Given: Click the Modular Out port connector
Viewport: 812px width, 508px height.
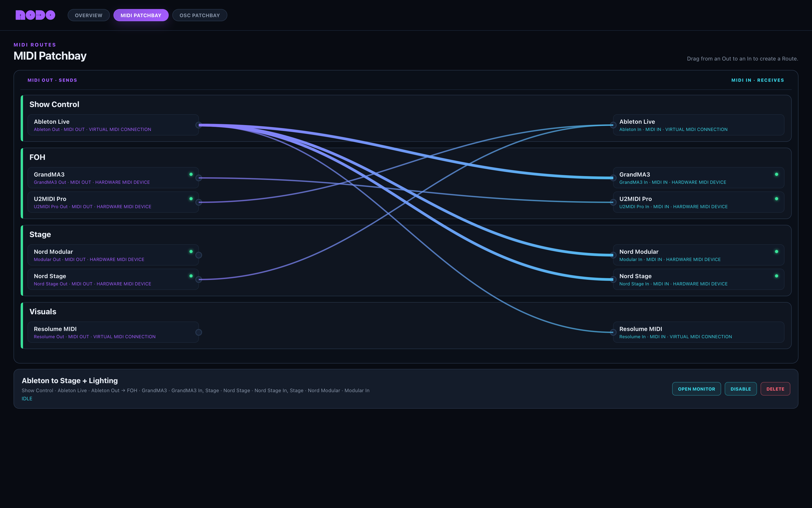Looking at the screenshot, I should click(199, 255).
